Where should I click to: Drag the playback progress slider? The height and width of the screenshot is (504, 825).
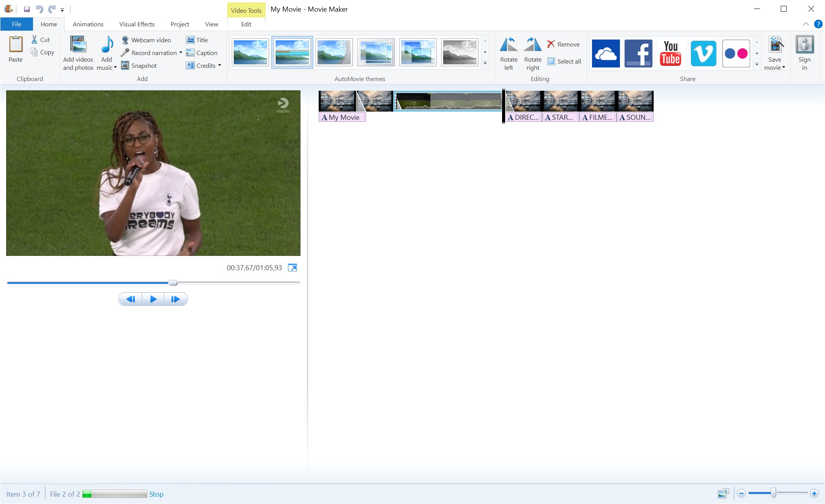[x=173, y=283]
